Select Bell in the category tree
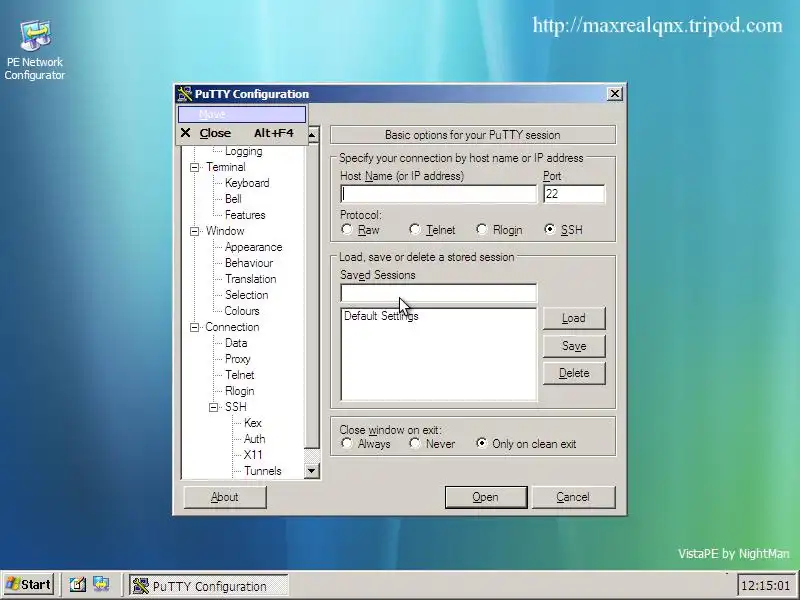Screen dimensions: 800x600 pos(233,199)
